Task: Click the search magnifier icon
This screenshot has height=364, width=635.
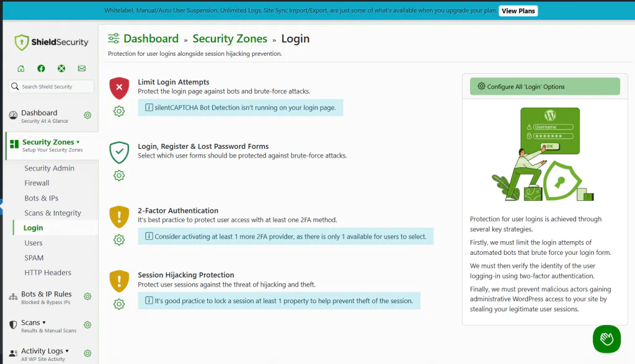Action: pos(15,86)
